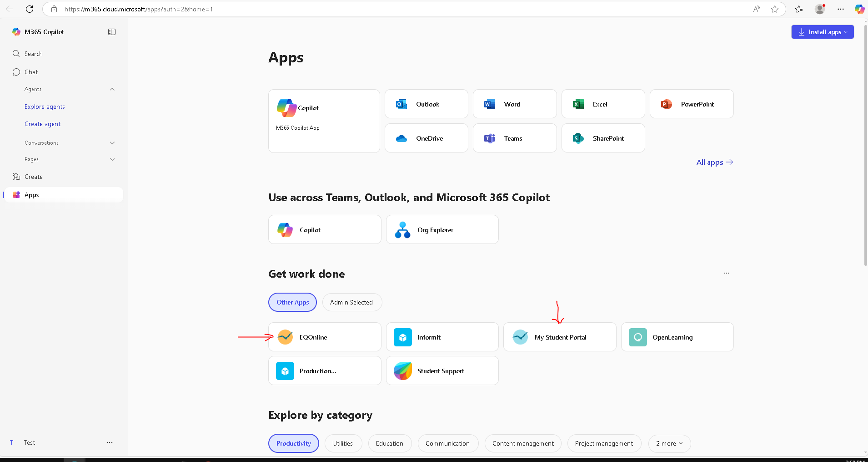
Task: Select the Productivity category
Action: pyautogui.click(x=294, y=443)
